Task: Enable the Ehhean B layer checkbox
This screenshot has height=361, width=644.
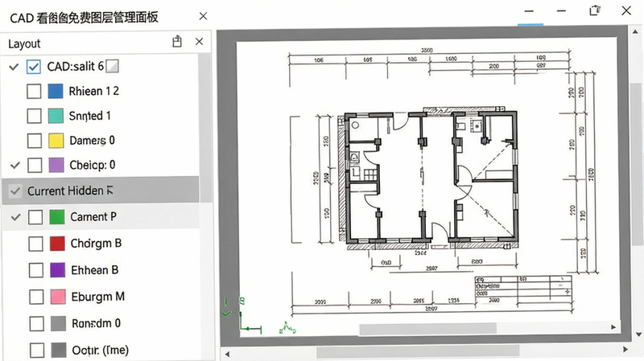Action: (36, 270)
